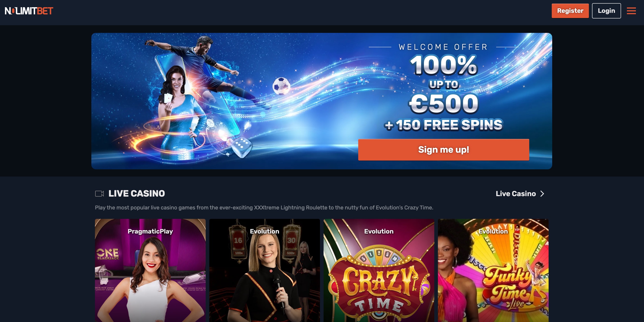Click the Sign me up! button
The image size is (644, 322).
444,150
